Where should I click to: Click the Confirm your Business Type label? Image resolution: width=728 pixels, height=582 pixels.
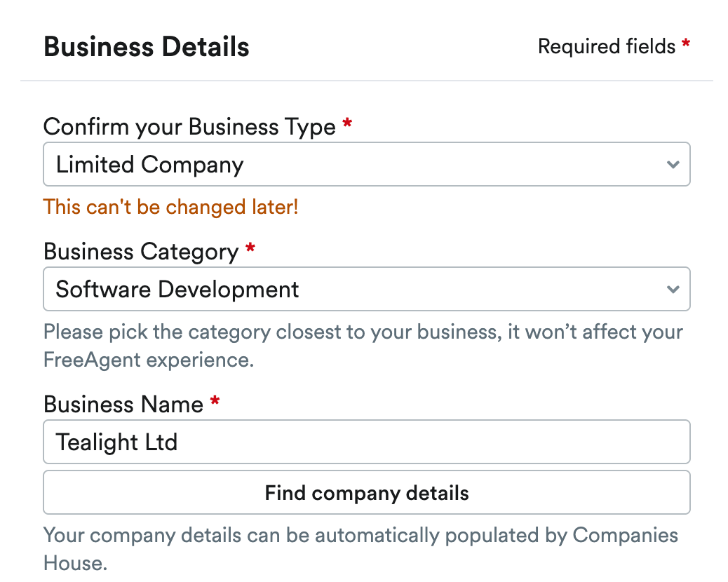click(189, 127)
